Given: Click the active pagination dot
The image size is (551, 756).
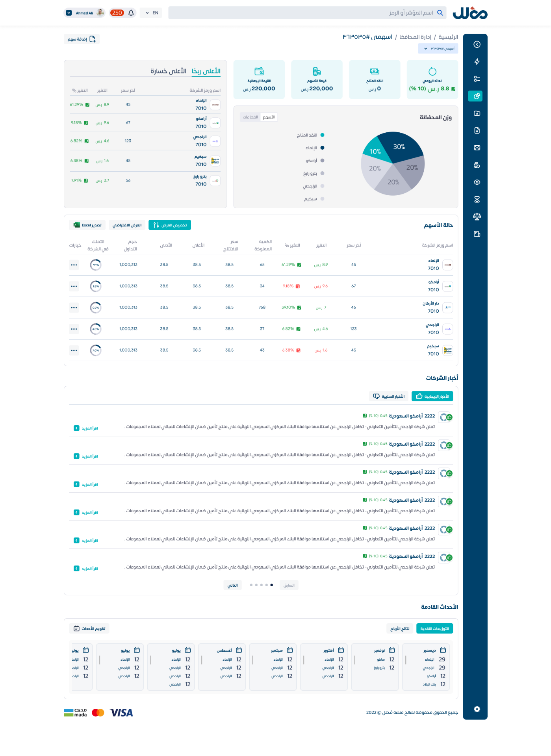Looking at the screenshot, I should 272,585.
